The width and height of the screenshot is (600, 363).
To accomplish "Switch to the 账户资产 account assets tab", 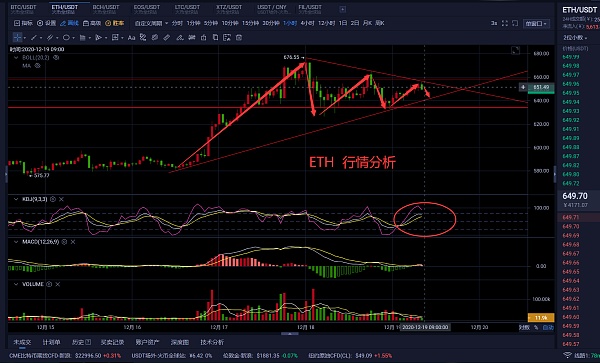I will [147, 342].
